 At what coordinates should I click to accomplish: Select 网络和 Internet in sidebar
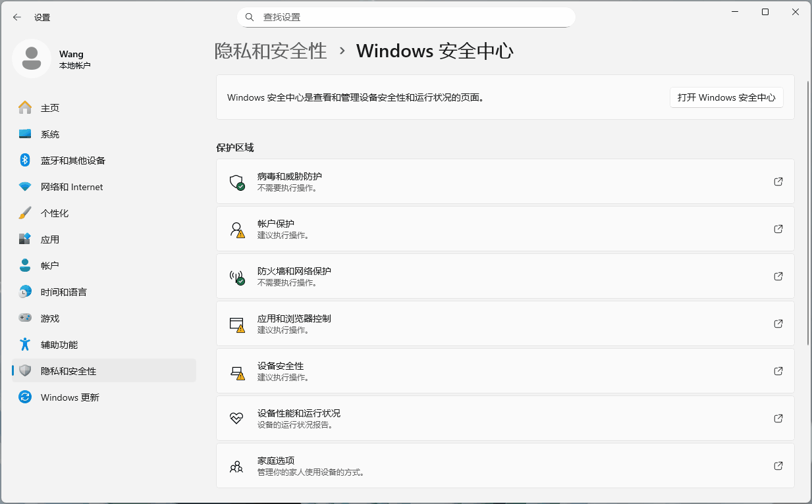[104, 187]
